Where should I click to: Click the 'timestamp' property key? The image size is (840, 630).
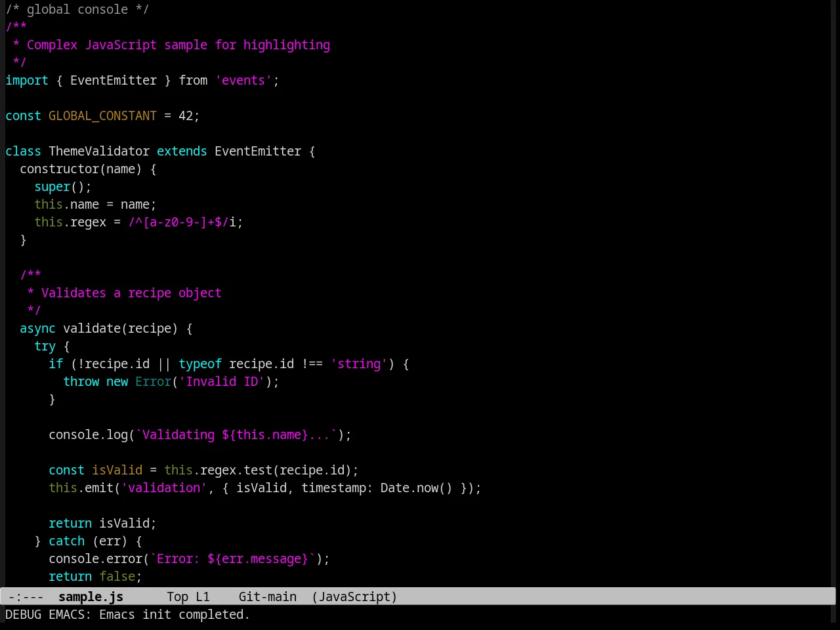[333, 488]
